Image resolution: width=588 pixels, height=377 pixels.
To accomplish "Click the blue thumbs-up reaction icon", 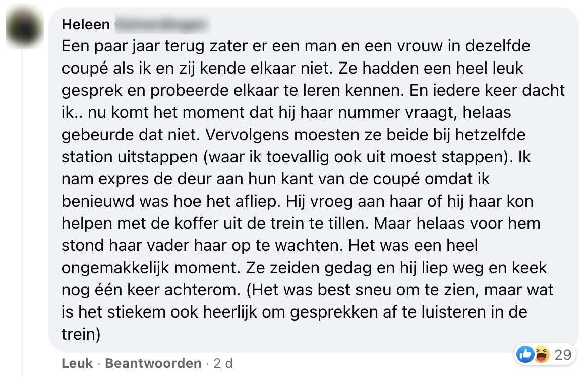I will coord(525,355).
